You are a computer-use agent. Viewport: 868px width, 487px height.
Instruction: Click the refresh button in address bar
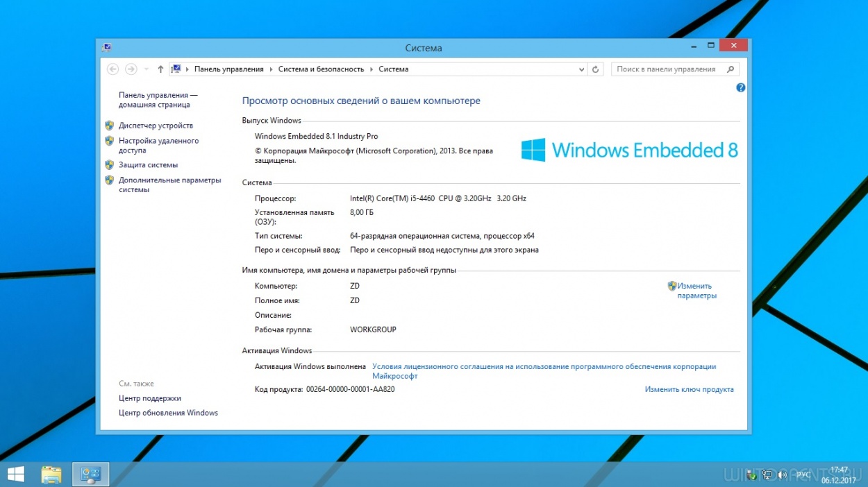click(x=595, y=69)
